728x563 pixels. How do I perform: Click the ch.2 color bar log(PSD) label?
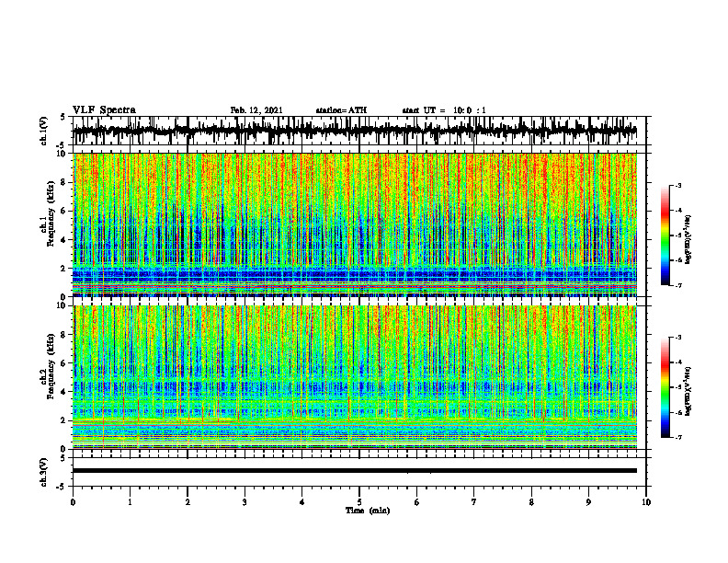[x=688, y=391]
